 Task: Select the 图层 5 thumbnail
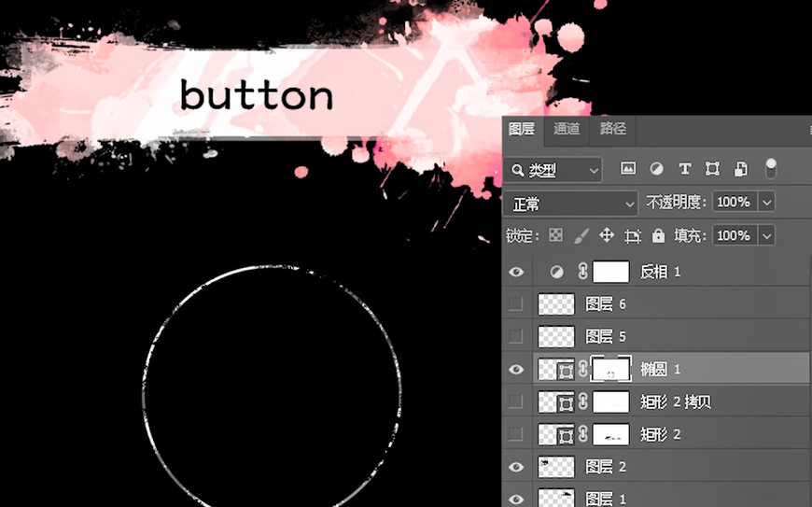coord(556,337)
